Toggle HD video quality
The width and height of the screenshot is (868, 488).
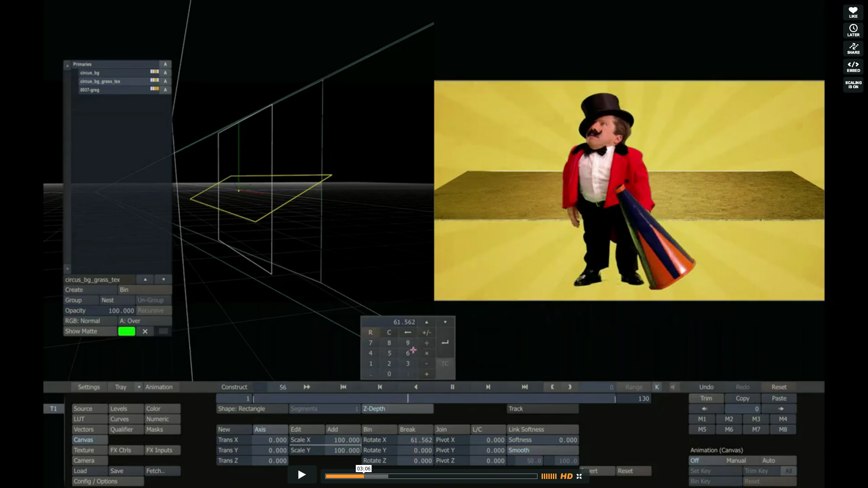coord(566,476)
